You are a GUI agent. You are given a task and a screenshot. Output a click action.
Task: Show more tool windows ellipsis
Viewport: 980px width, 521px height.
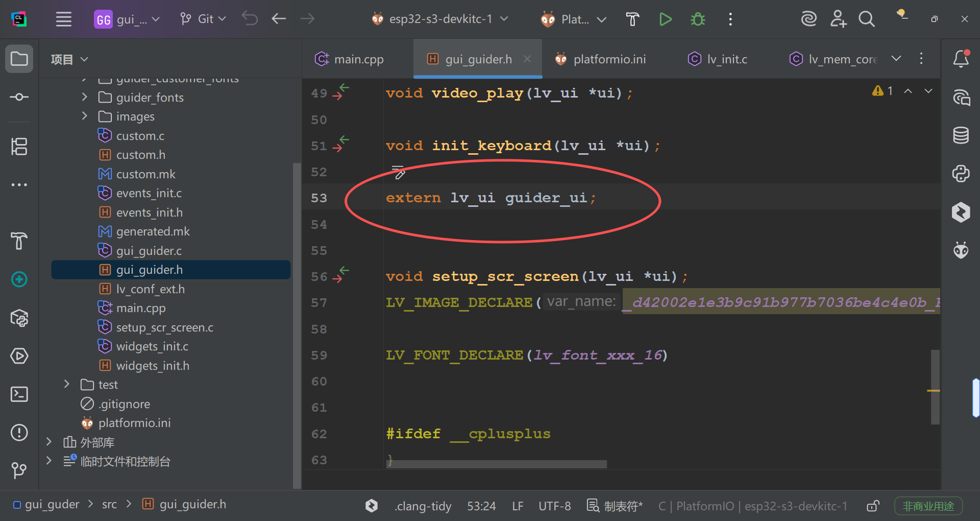coord(19,185)
